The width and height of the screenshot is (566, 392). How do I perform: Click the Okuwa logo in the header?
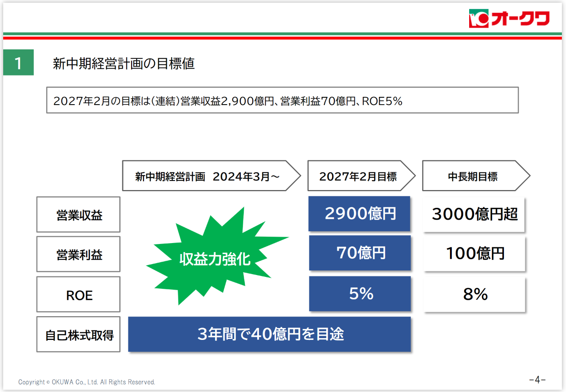[509, 19]
